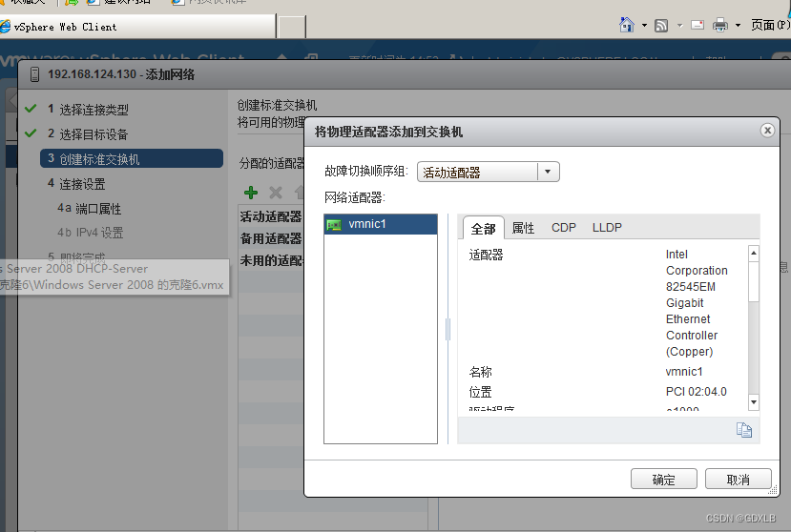Image resolution: width=791 pixels, height=532 pixels.
Task: Click the 确定 button
Action: (x=663, y=479)
